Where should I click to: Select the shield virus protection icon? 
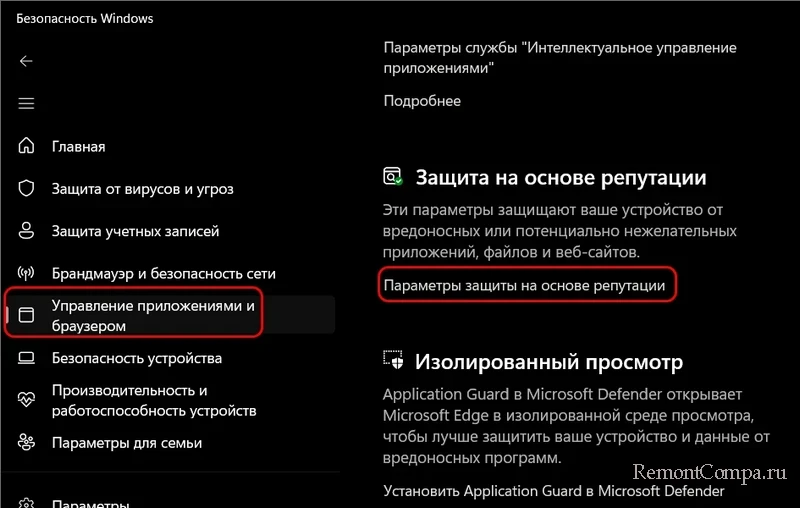pyautogui.click(x=26, y=188)
